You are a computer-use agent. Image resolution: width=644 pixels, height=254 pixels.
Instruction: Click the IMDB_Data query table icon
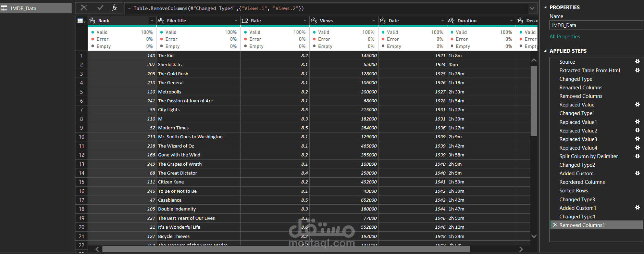(4, 8)
